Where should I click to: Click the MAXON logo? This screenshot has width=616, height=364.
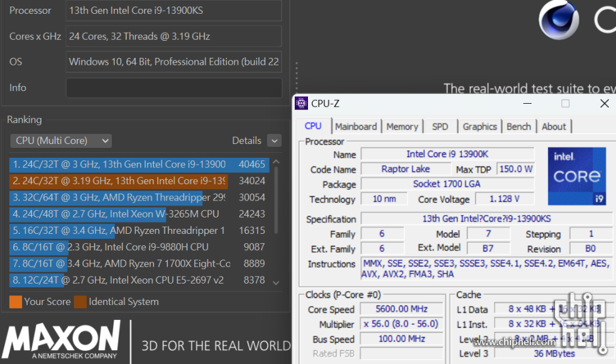coord(62,340)
